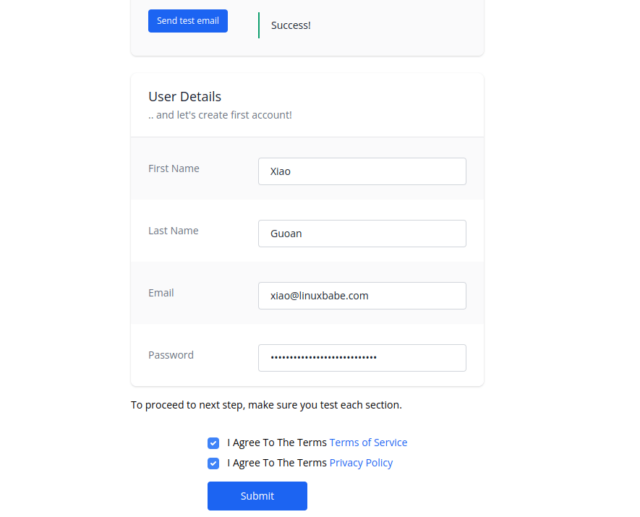
Task: Click into the Last Name field with Guoan
Action: point(361,233)
